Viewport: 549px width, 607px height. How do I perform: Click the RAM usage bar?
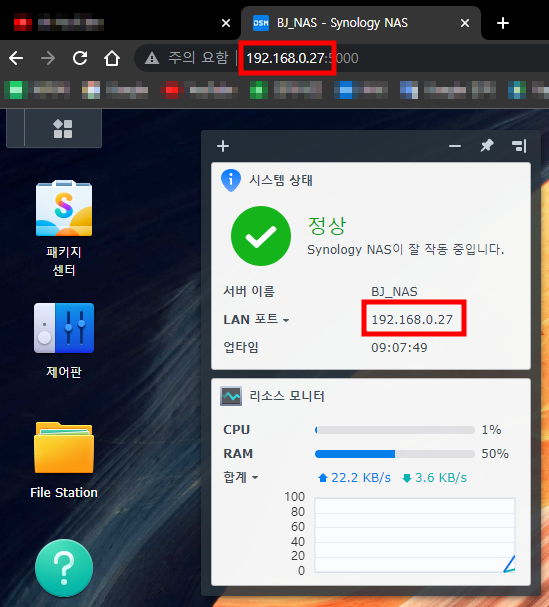[x=395, y=454]
